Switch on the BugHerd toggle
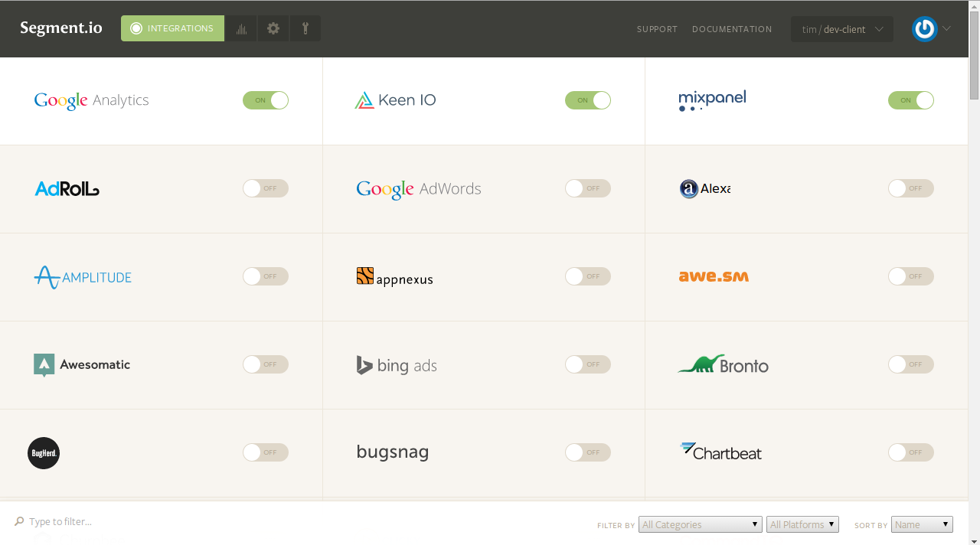Viewport: 980px width, 545px height. coord(266,452)
